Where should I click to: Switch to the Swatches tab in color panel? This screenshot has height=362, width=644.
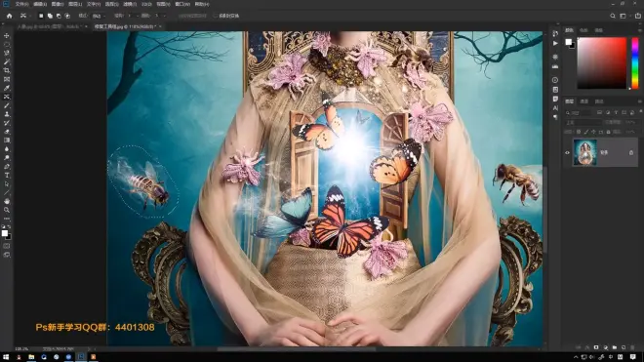point(584,30)
